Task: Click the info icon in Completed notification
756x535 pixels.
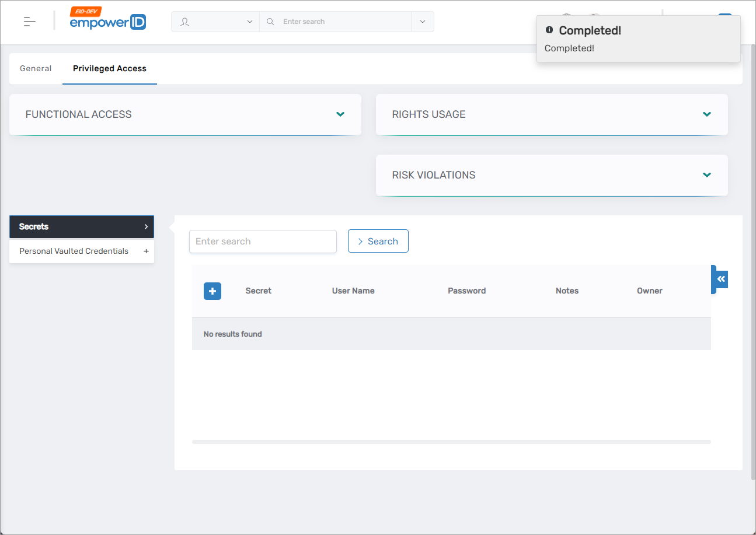Action: 549,30
